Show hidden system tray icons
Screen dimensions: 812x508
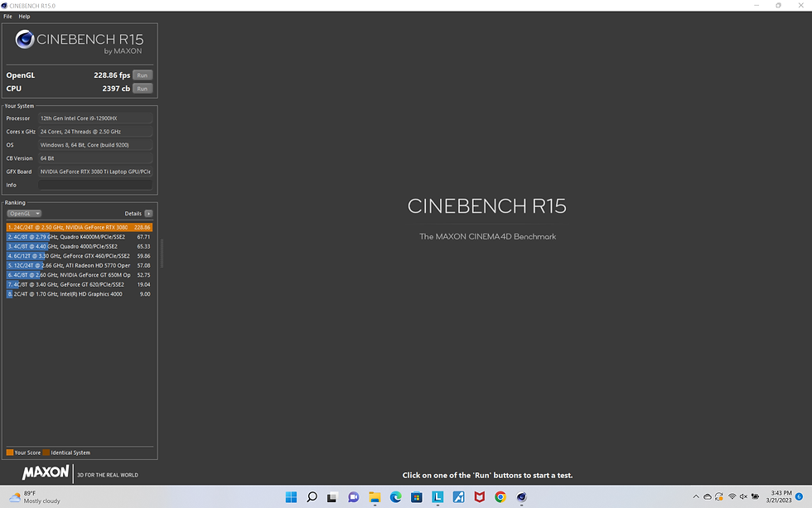click(695, 496)
